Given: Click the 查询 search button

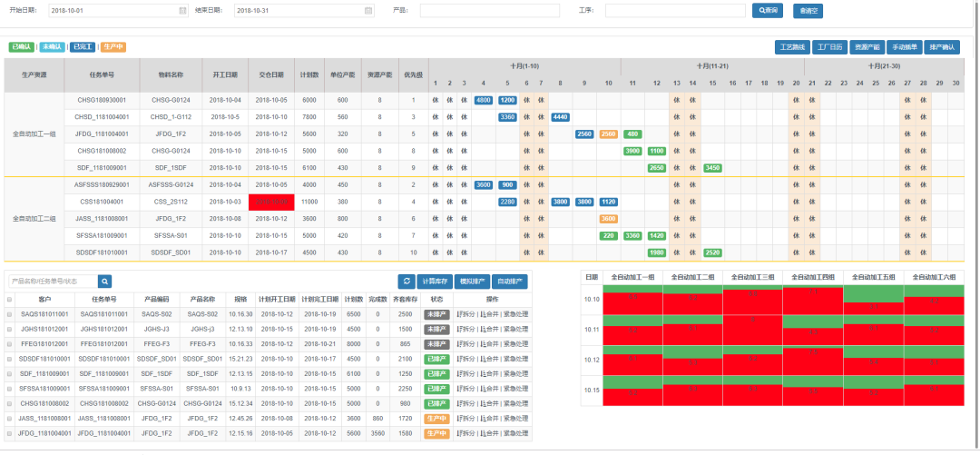Looking at the screenshot, I should (x=766, y=11).
